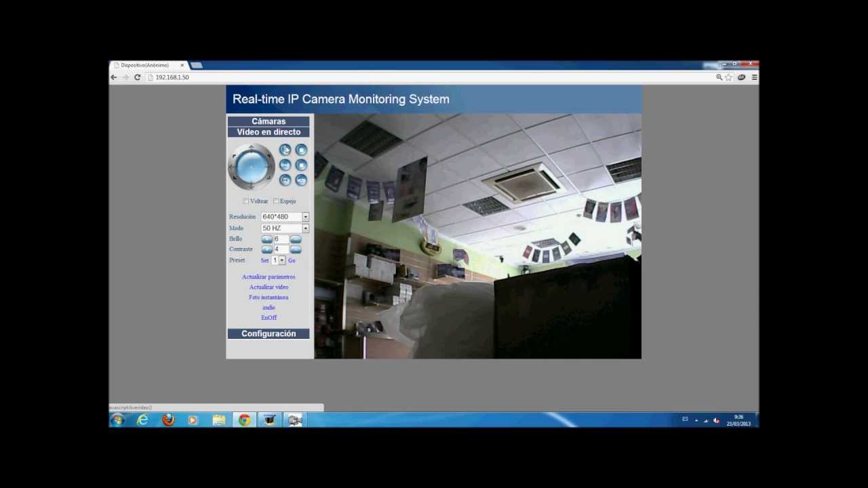Click the Contraste value field
The height and width of the screenshot is (488, 868).
[281, 249]
